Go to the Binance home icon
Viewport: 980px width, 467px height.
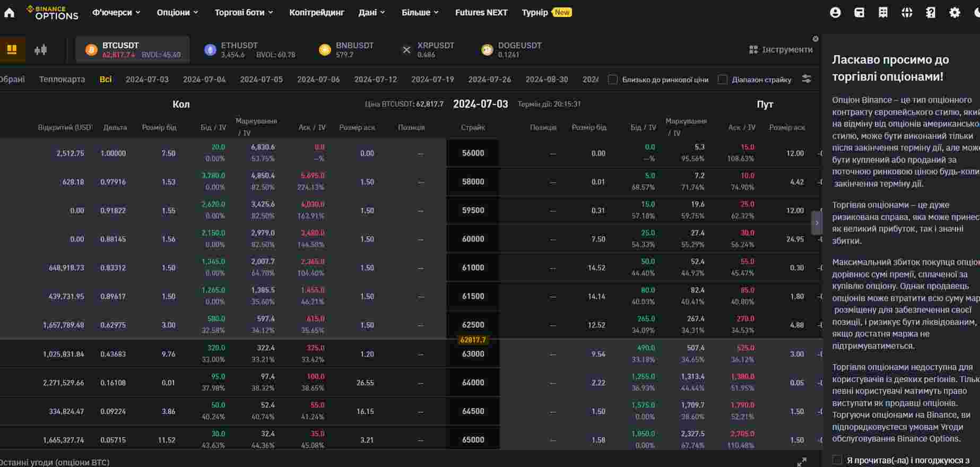10,13
